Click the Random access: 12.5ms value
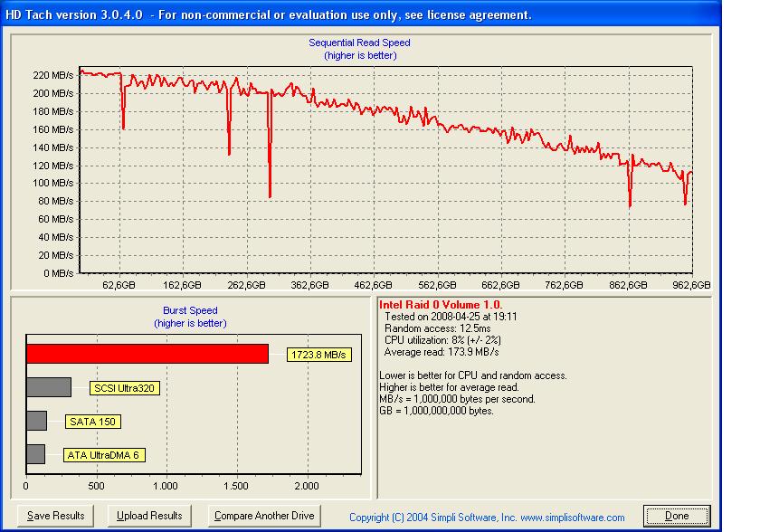 click(x=437, y=328)
